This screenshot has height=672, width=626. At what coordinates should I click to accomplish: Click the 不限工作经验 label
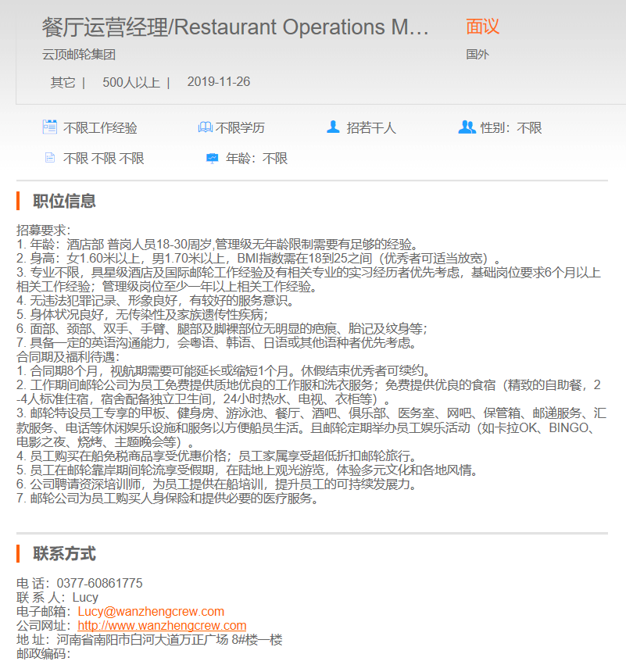pos(100,127)
